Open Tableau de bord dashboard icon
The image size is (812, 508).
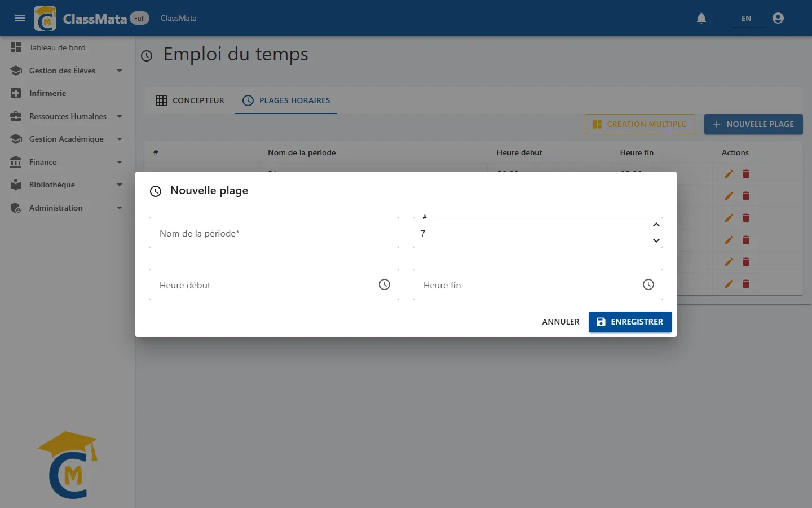pos(16,47)
